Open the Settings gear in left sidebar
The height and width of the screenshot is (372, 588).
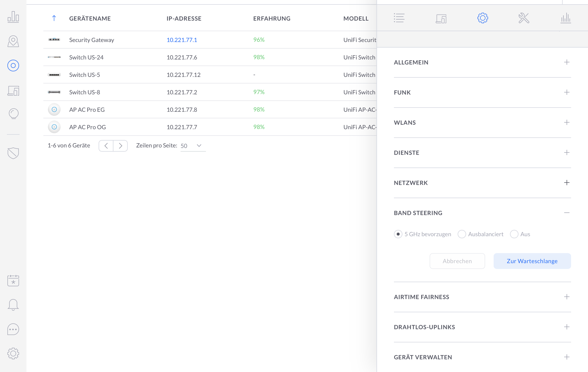[13, 353]
